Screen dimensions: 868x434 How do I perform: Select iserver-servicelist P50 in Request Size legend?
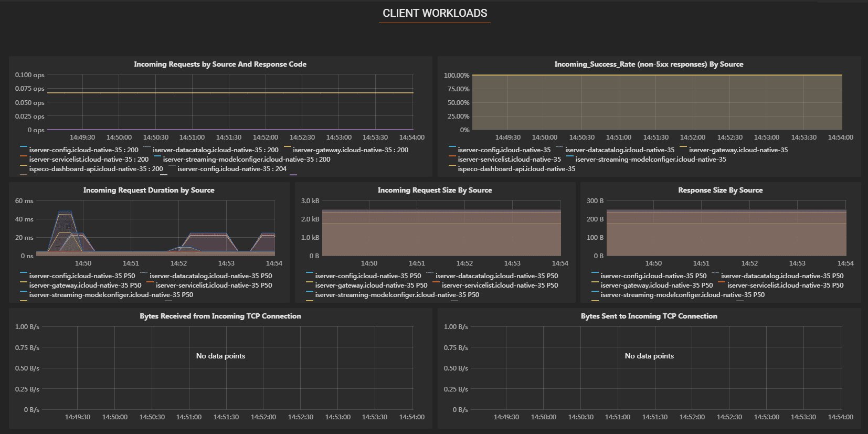point(500,285)
